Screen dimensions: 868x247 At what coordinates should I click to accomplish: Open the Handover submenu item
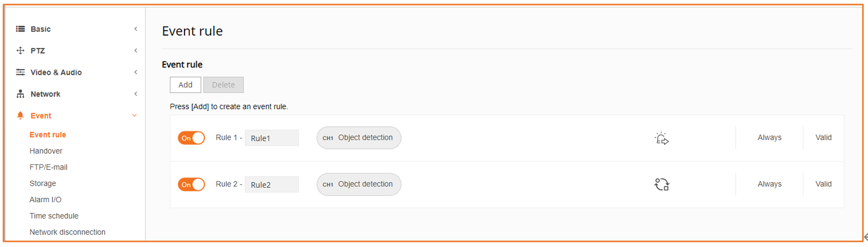pyautogui.click(x=46, y=151)
